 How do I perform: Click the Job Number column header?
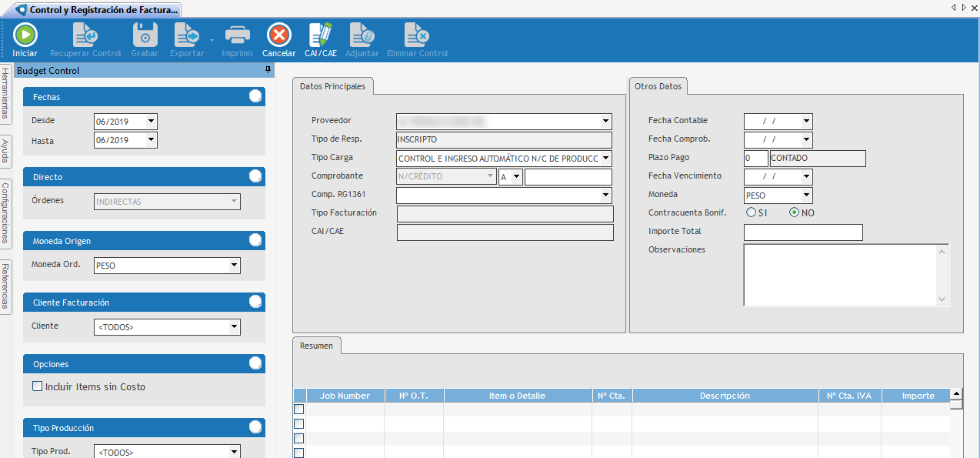345,396
